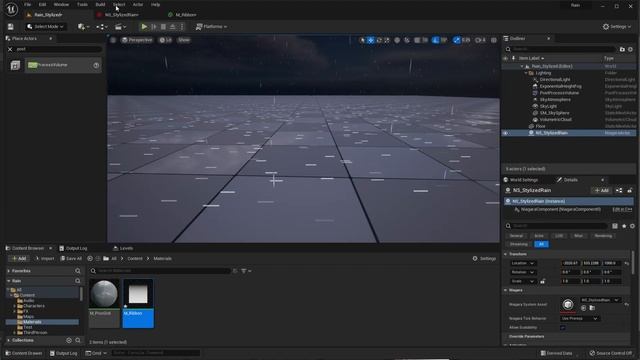
Task: Open editor Settings at top right
Action: (617, 27)
